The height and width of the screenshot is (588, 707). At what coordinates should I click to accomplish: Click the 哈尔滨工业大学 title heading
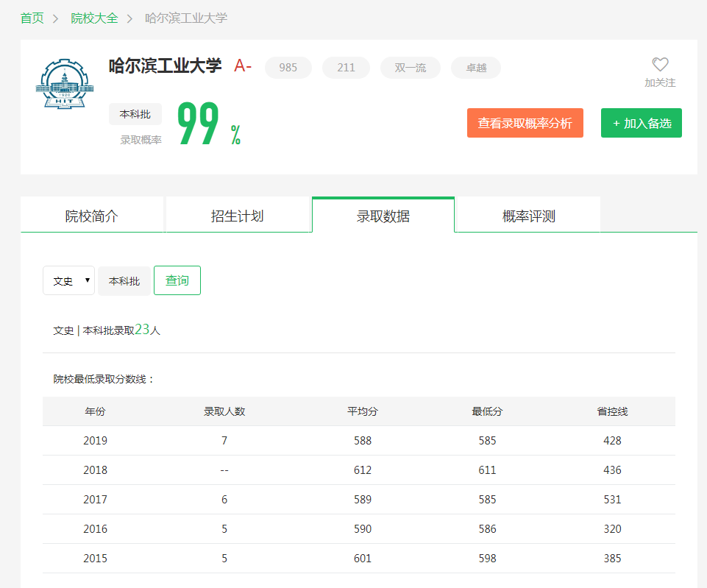click(x=165, y=65)
